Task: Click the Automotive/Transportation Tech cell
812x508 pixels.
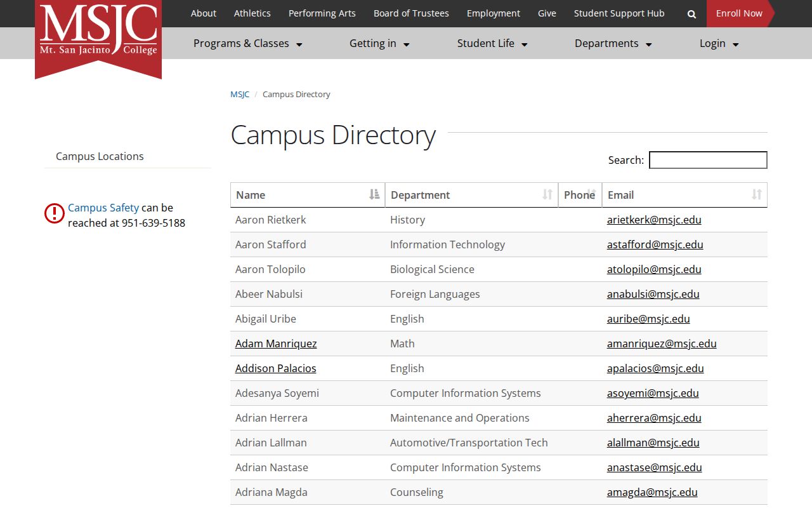Action: [471, 443]
